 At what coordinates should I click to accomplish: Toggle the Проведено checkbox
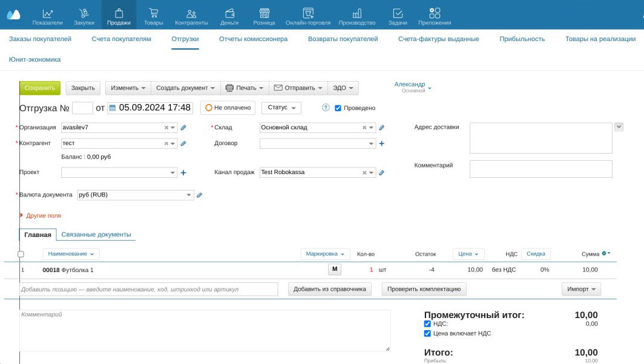(x=338, y=108)
